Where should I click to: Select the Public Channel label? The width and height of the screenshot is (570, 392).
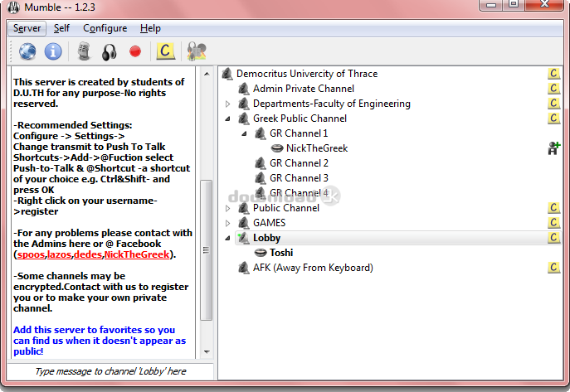click(286, 208)
